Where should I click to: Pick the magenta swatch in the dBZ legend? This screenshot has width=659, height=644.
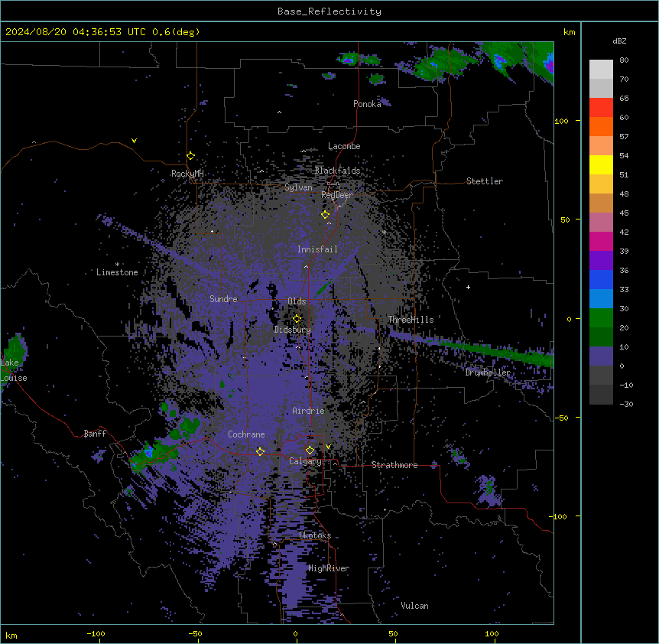tap(601, 241)
